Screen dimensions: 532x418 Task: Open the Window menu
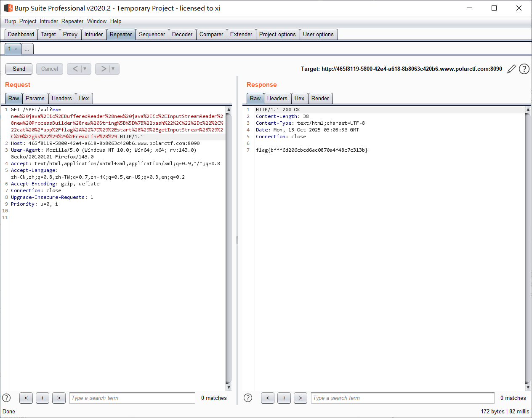(97, 21)
